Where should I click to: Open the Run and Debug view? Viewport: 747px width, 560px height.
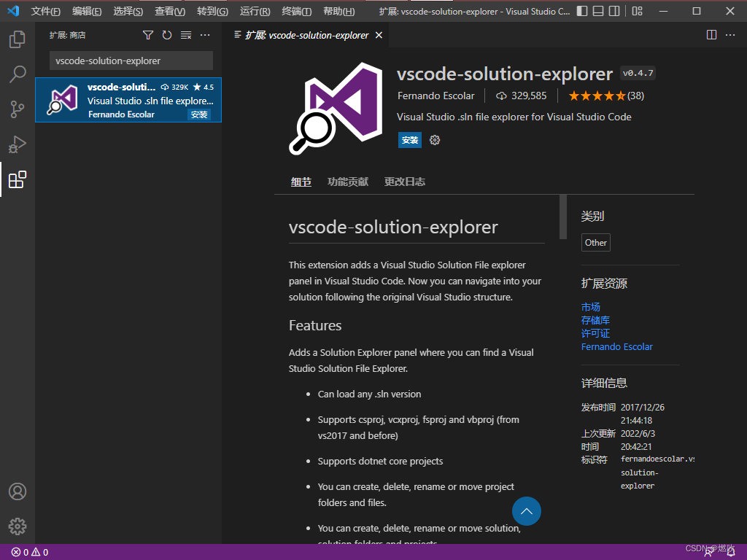[x=18, y=144]
